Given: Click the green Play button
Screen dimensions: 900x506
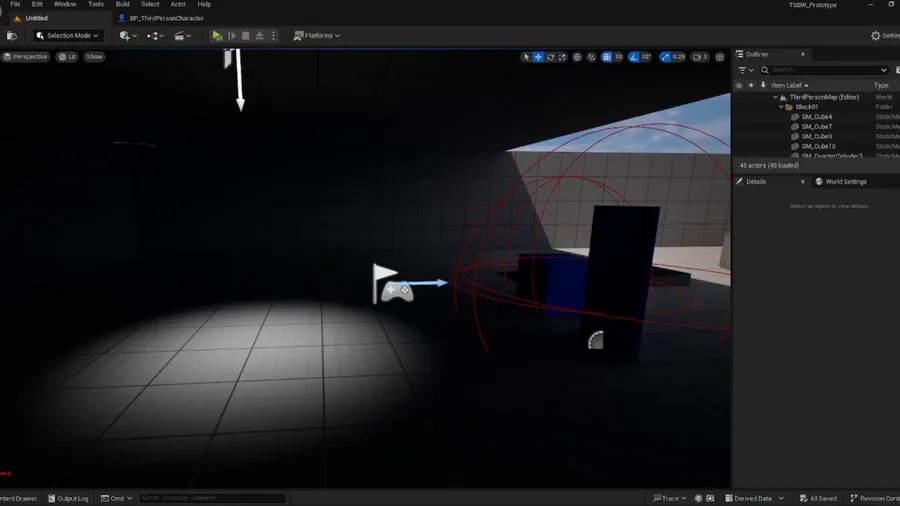Looking at the screenshot, I should tap(217, 36).
